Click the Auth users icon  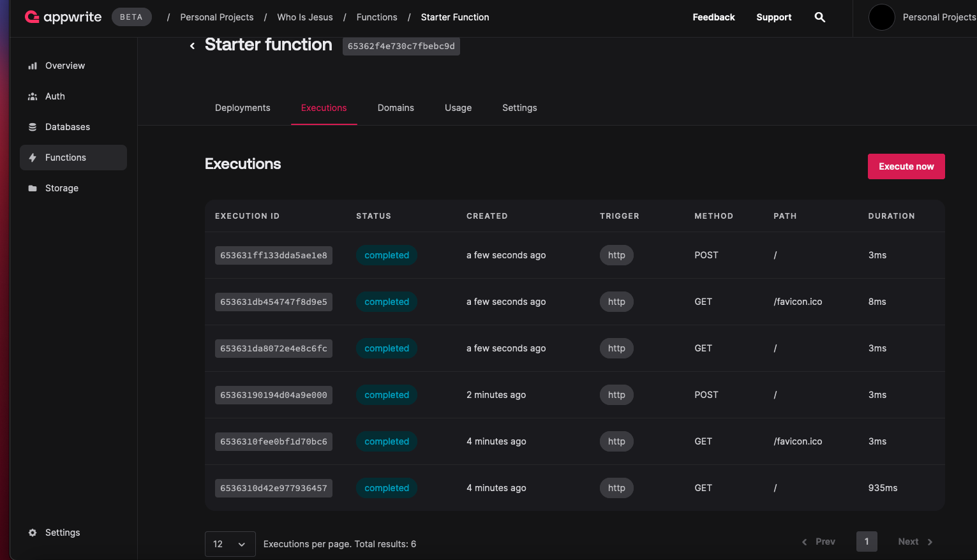[33, 96]
